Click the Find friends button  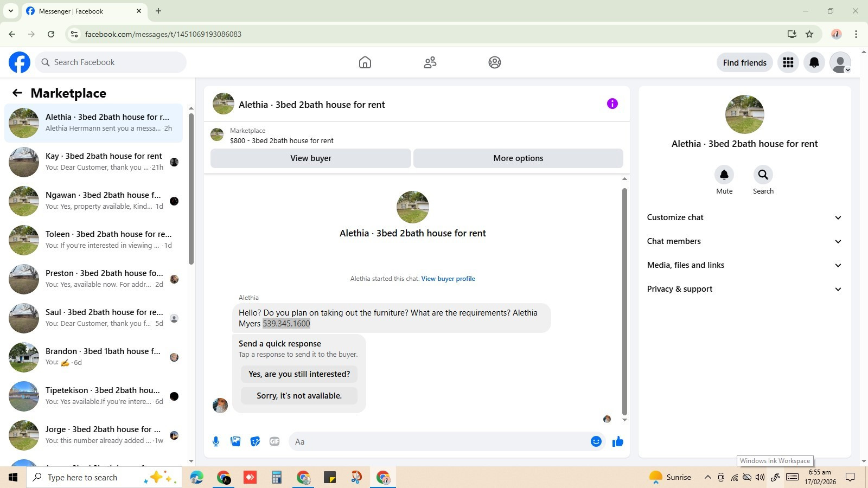tap(744, 62)
